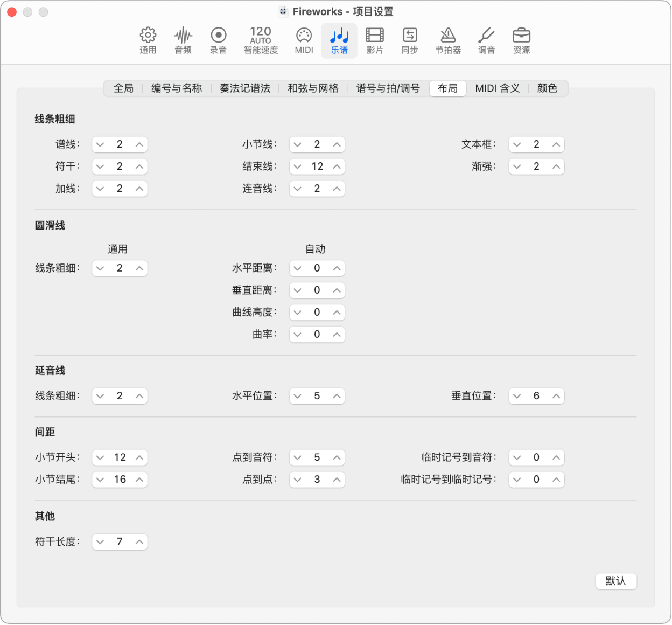672x625 pixels.
Task: Select the 音频 settings icon
Action: (x=183, y=40)
